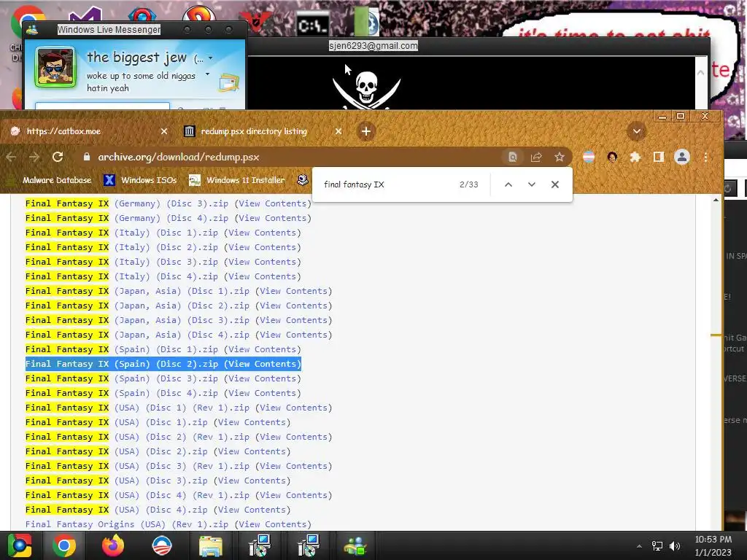
Task: Open the volume speaker tray icon
Action: pos(674,545)
